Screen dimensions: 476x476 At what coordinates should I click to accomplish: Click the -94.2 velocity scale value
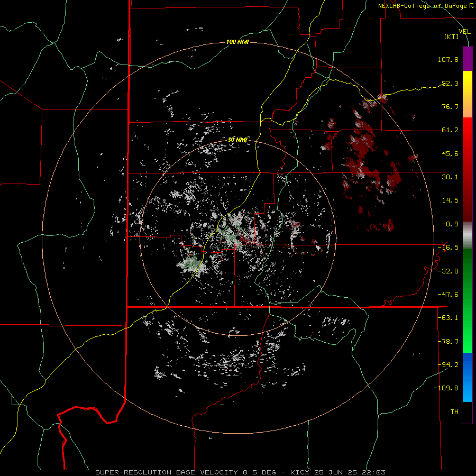[x=448, y=365]
